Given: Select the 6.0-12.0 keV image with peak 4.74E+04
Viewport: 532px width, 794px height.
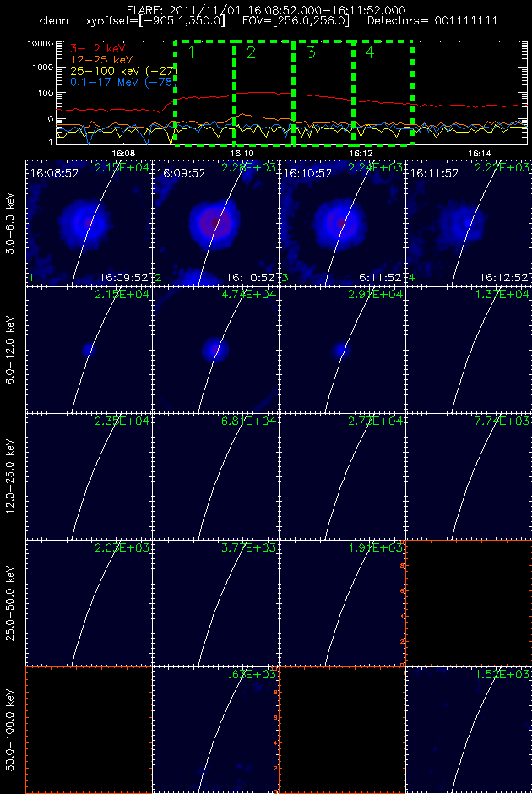Looking at the screenshot, I should [x=215, y=350].
